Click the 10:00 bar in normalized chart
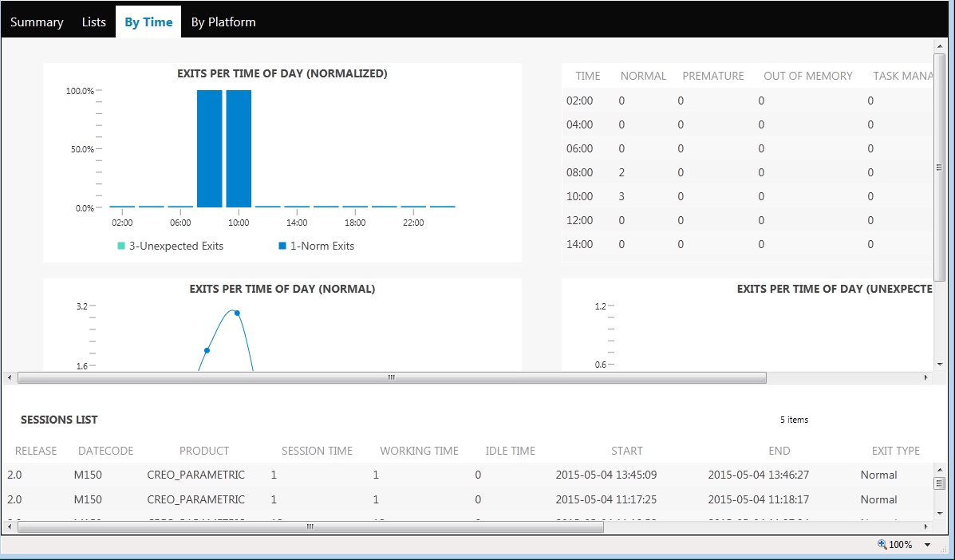This screenshot has width=955, height=560. 239,148
